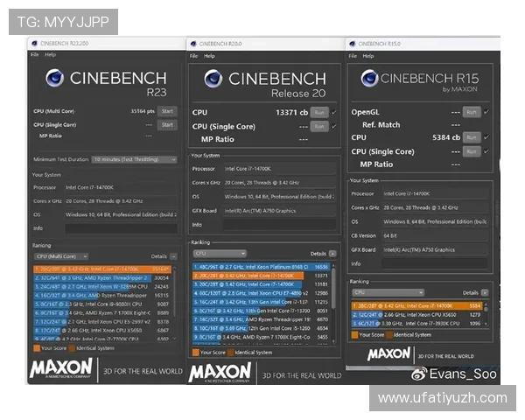Toggle the OpenGL test checkmark in R15
This screenshot has width=525, height=420.
click(486, 112)
